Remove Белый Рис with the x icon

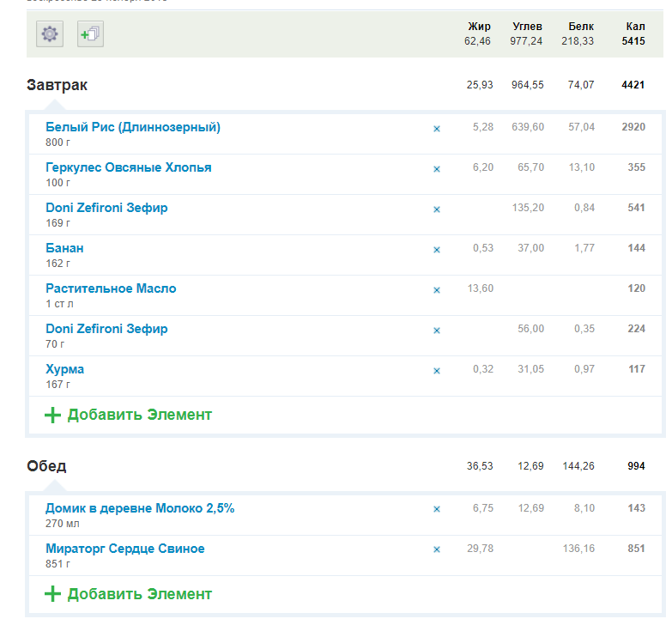436,129
